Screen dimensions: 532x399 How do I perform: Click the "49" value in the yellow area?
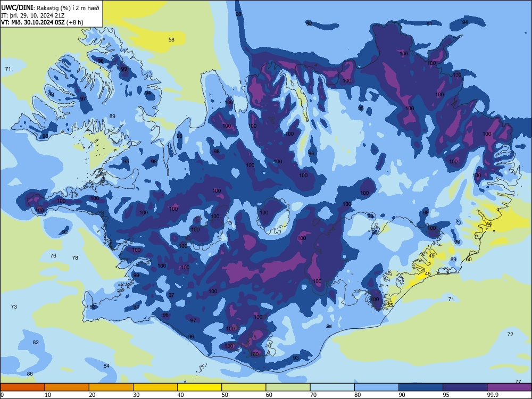coord(431,255)
